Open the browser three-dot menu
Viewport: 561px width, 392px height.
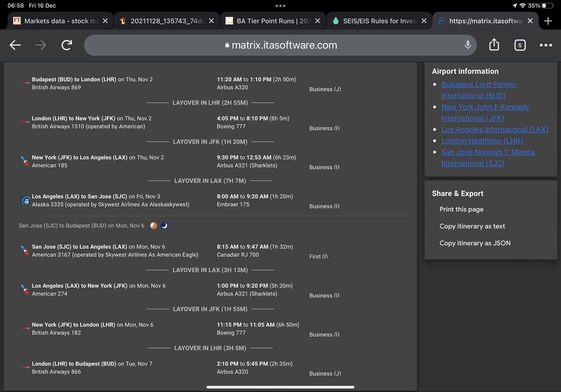click(546, 45)
